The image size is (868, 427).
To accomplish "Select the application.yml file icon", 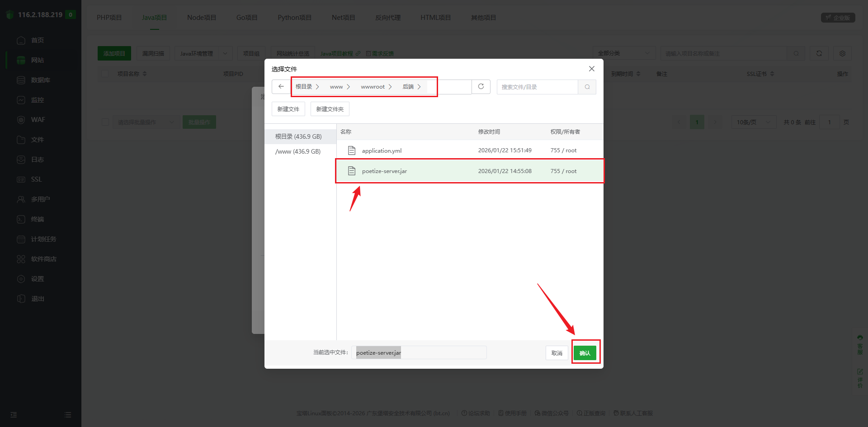I will [x=352, y=150].
